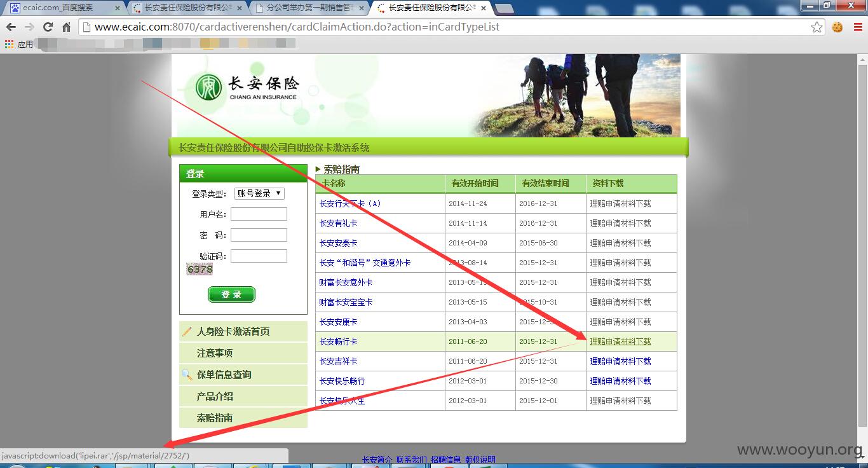Click the 卡名称 column header
The image size is (868, 468).
[x=333, y=183]
